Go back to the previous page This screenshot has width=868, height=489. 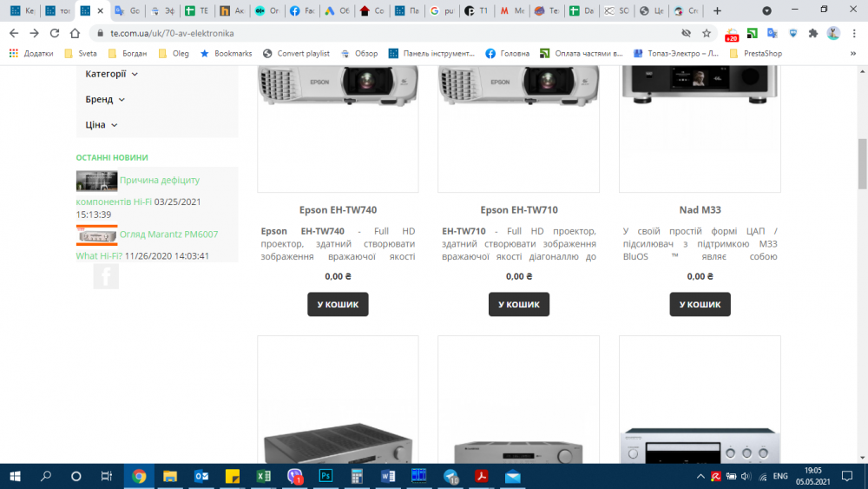[14, 33]
